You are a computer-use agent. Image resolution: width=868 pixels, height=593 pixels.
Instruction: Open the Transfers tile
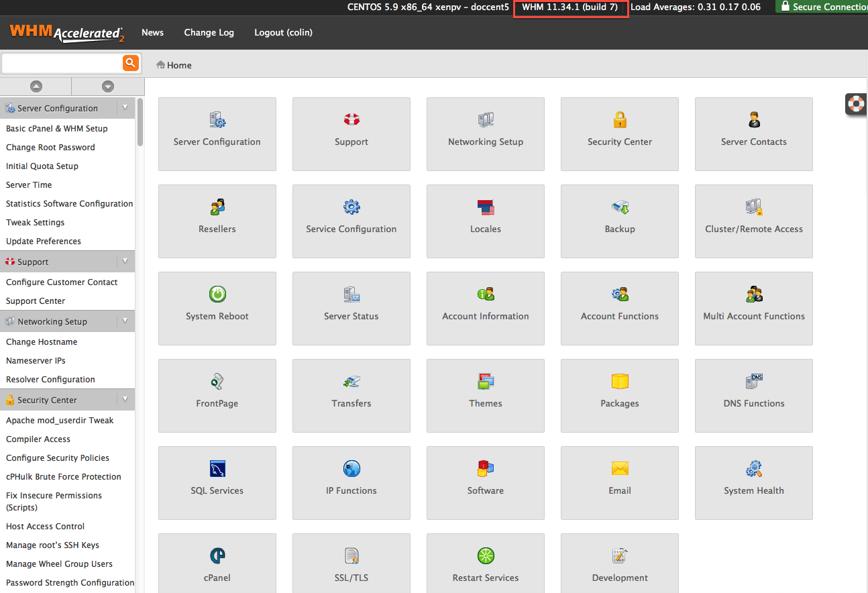tap(351, 396)
